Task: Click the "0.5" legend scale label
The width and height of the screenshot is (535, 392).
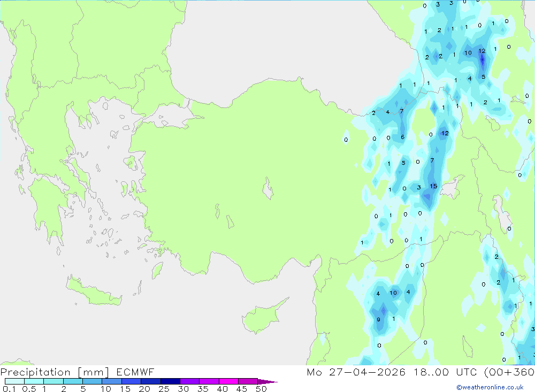Action: [29, 389]
